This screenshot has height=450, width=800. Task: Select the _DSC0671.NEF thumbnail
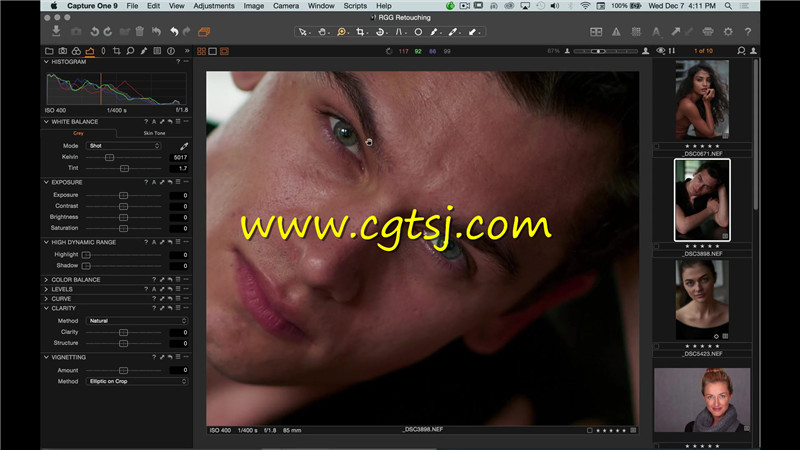[702, 99]
